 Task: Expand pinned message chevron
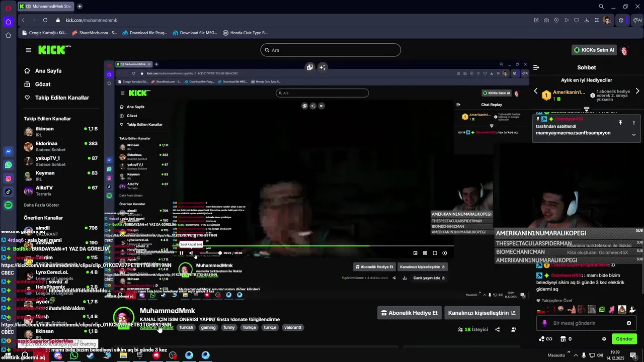[x=634, y=135]
